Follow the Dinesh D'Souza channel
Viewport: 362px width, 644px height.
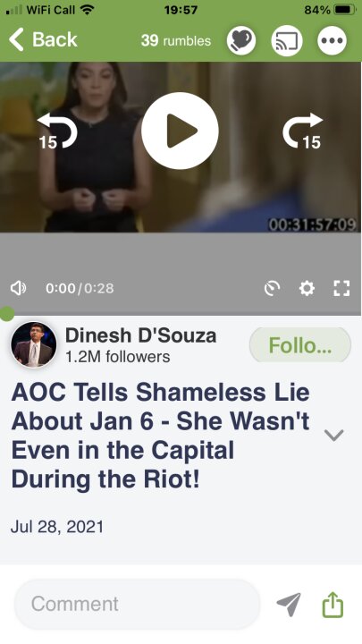pos(300,345)
